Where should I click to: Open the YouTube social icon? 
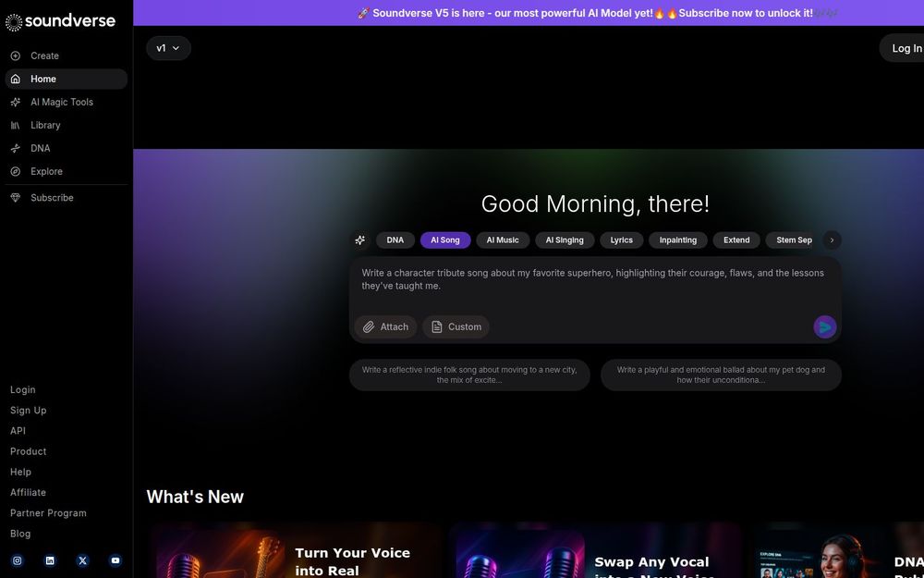click(115, 560)
